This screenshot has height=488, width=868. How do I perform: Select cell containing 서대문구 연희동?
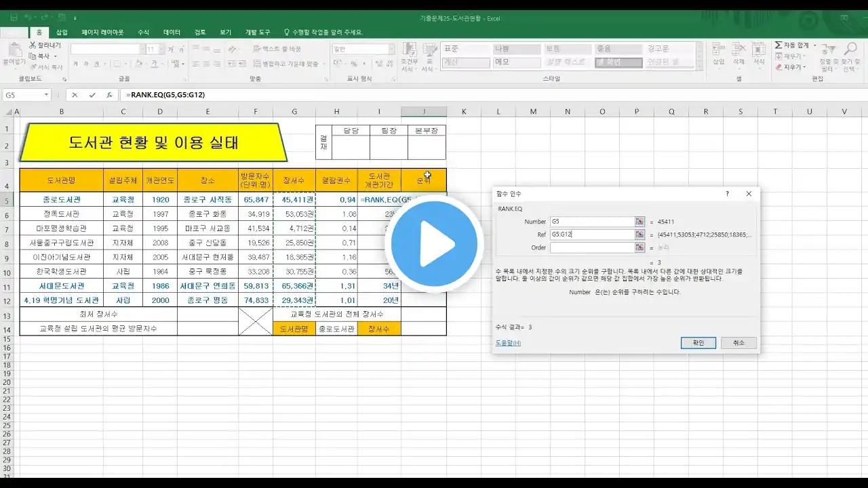(x=208, y=285)
